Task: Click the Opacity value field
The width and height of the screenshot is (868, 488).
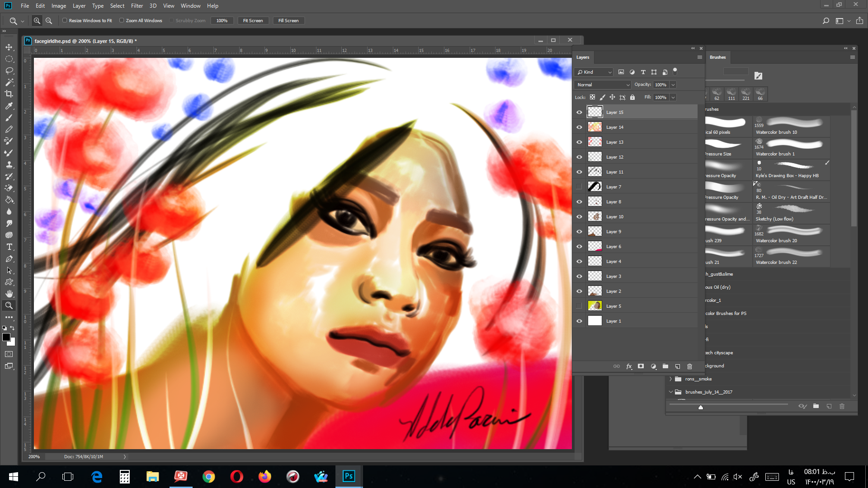Action: pyautogui.click(x=661, y=85)
